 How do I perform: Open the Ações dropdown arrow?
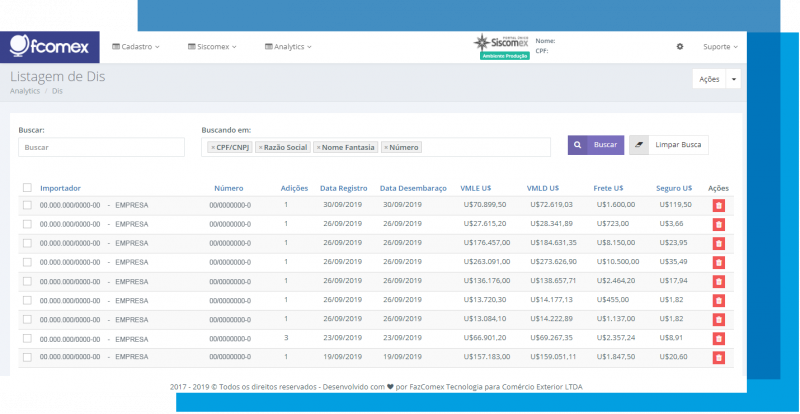tap(733, 79)
